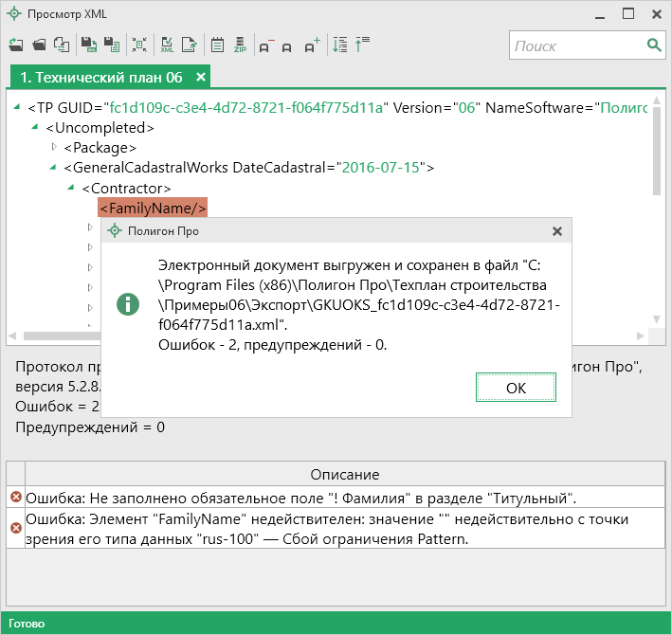672x635 pixels.
Task: Select the "1. Технический план 06" tab
Action: pyautogui.click(x=100, y=77)
